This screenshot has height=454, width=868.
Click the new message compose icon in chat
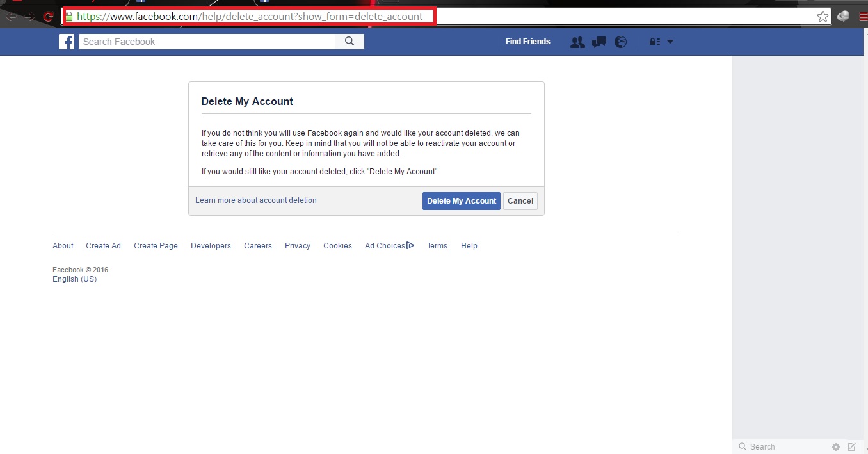[x=851, y=447]
